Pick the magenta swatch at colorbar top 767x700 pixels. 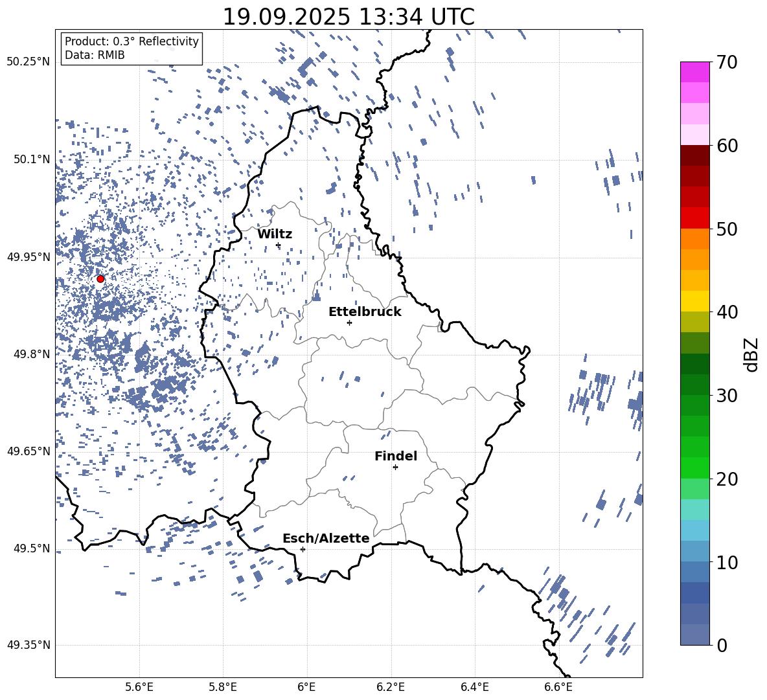click(695, 72)
